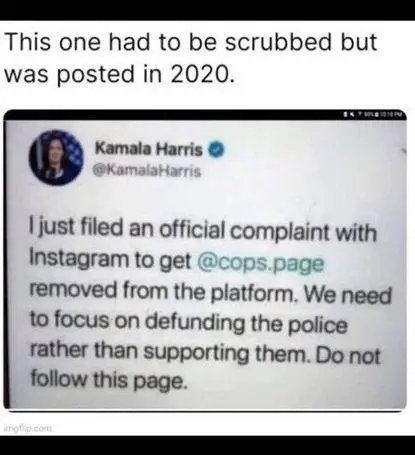Tap the Wi-Fi signal status icon
The height and width of the screenshot is (455, 415).
(x=360, y=115)
